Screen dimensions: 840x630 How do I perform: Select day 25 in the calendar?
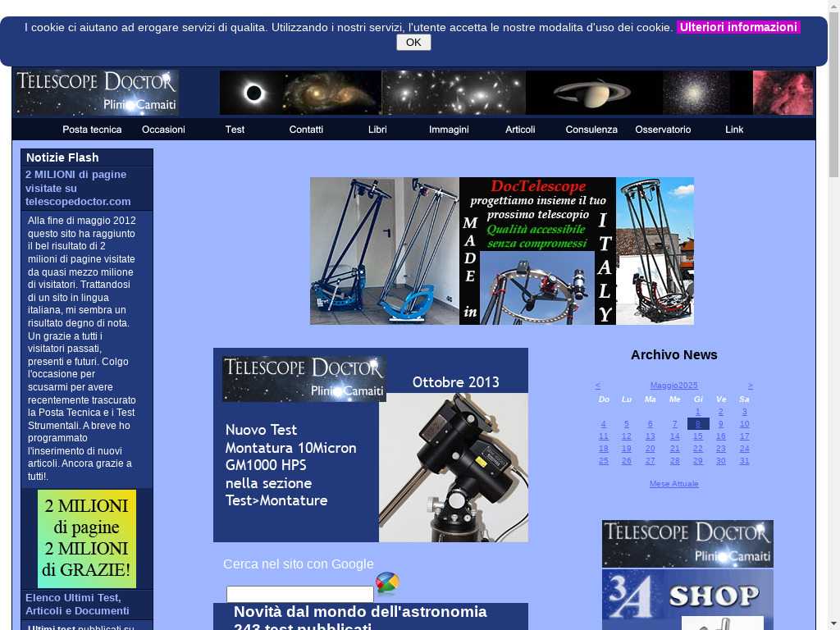click(x=603, y=461)
